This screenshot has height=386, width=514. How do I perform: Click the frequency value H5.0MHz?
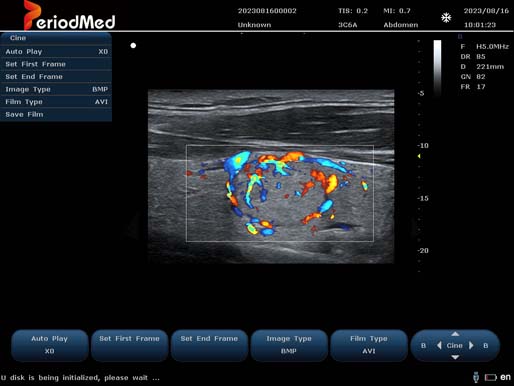coord(492,47)
